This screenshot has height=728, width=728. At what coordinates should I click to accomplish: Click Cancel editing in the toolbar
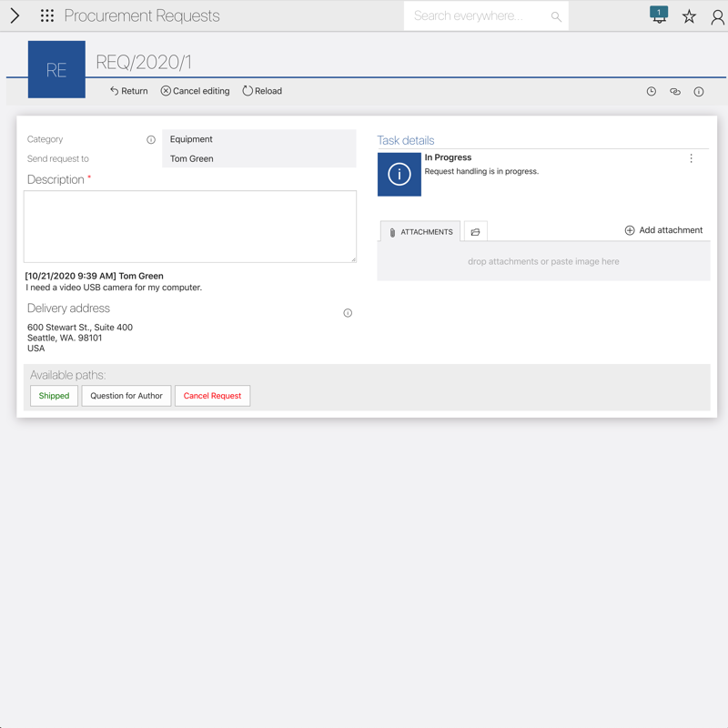point(195,91)
